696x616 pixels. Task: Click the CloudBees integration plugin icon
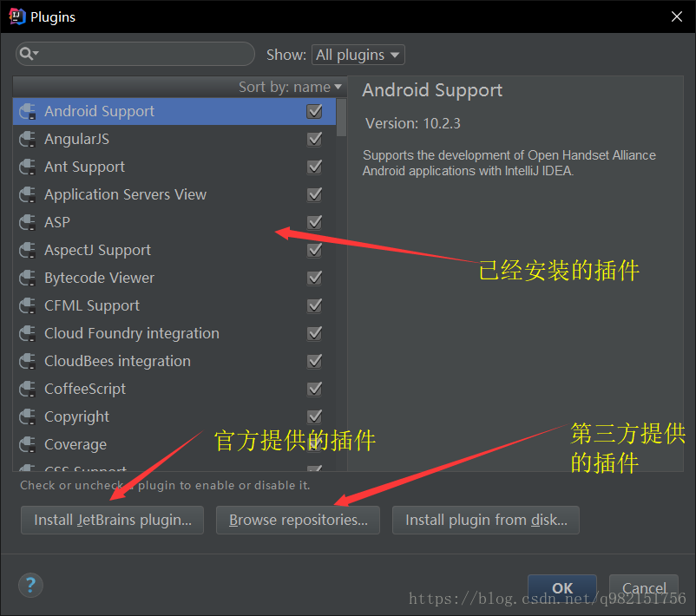point(28,361)
